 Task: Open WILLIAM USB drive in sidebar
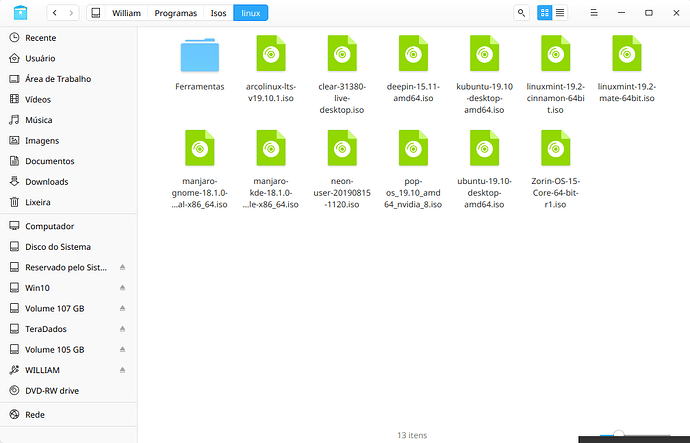[x=69, y=370]
